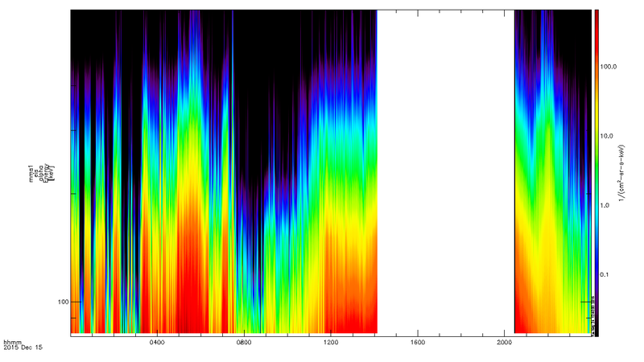Select the hhmm axis label
Viewport: 644px width, 362px height.
click(11, 342)
